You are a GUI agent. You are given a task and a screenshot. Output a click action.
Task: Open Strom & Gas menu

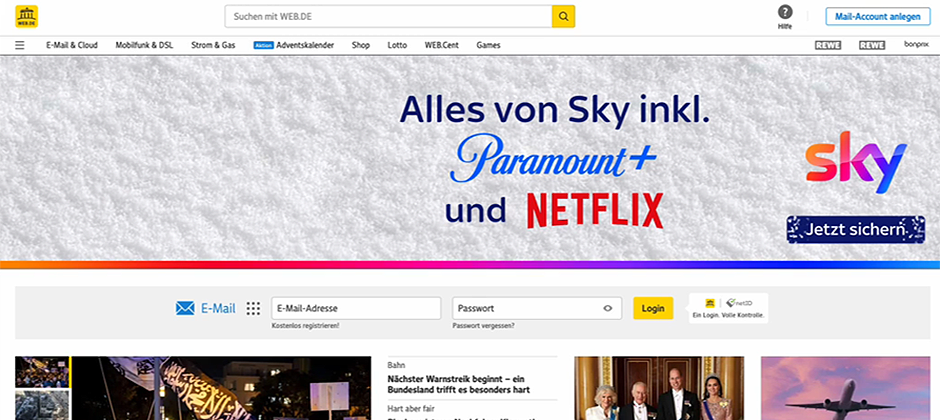point(213,45)
